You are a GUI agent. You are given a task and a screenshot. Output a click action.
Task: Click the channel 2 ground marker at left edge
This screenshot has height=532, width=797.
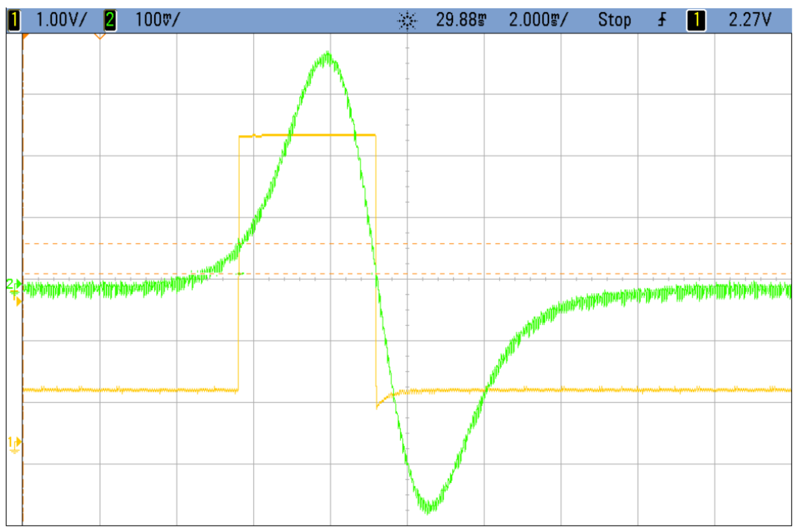click(x=14, y=286)
